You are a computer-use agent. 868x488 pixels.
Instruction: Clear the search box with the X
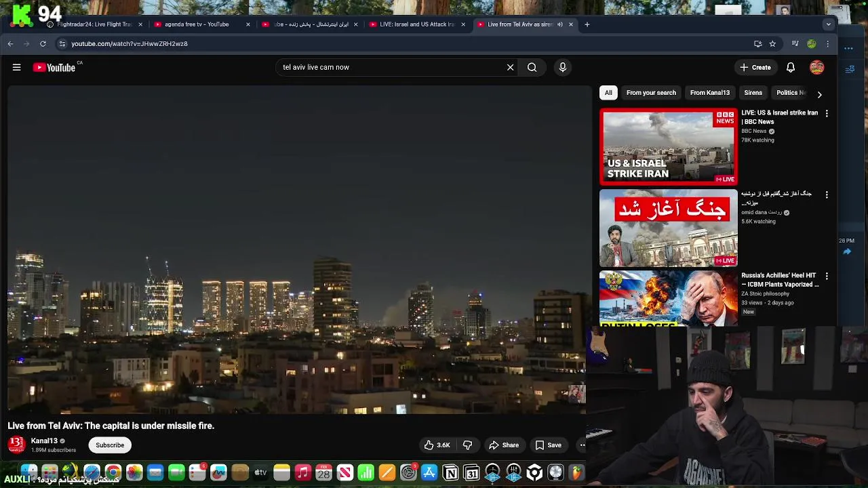tap(510, 67)
